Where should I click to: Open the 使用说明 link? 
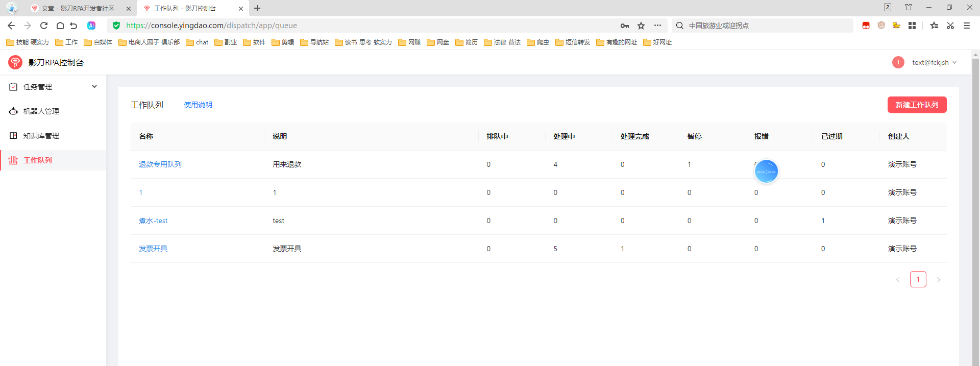tap(198, 105)
